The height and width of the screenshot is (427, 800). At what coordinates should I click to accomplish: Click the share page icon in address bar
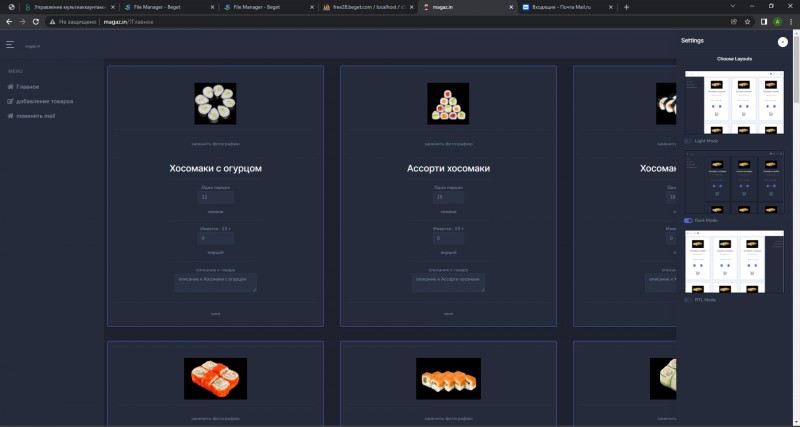734,22
